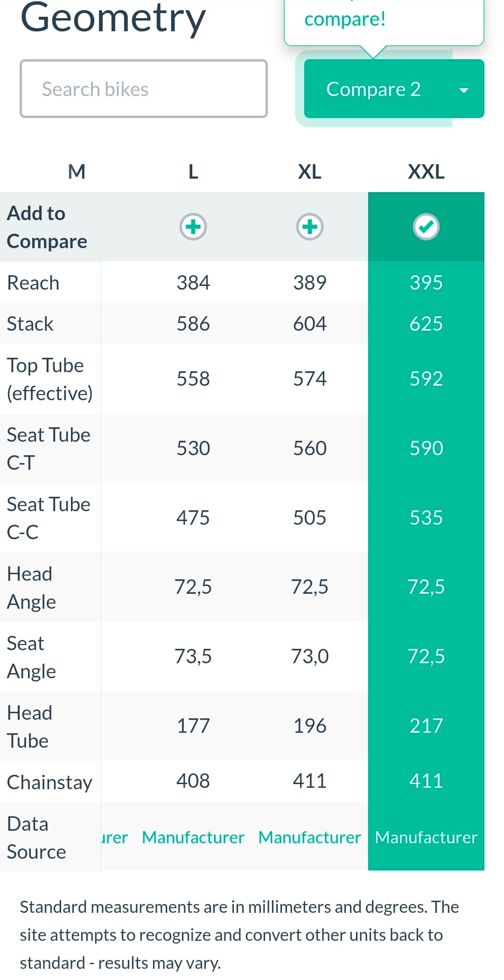Uncheck XXL from comparison
504x980 pixels.
(426, 227)
